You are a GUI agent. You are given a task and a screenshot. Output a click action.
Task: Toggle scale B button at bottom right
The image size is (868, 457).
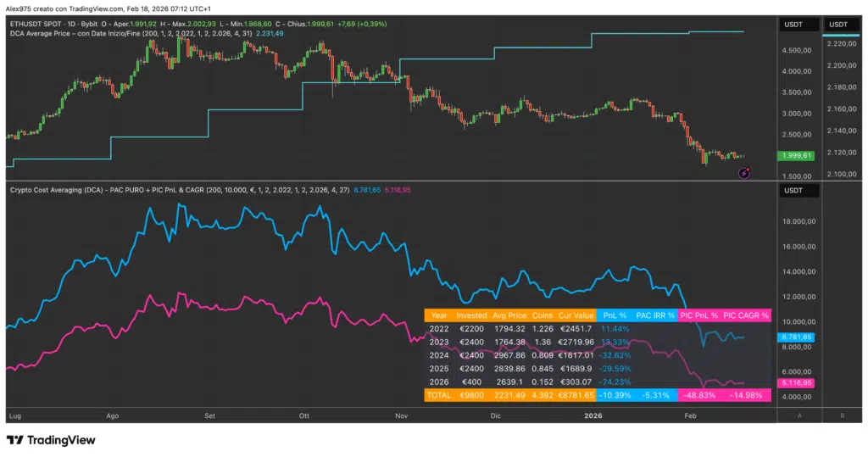coord(843,416)
